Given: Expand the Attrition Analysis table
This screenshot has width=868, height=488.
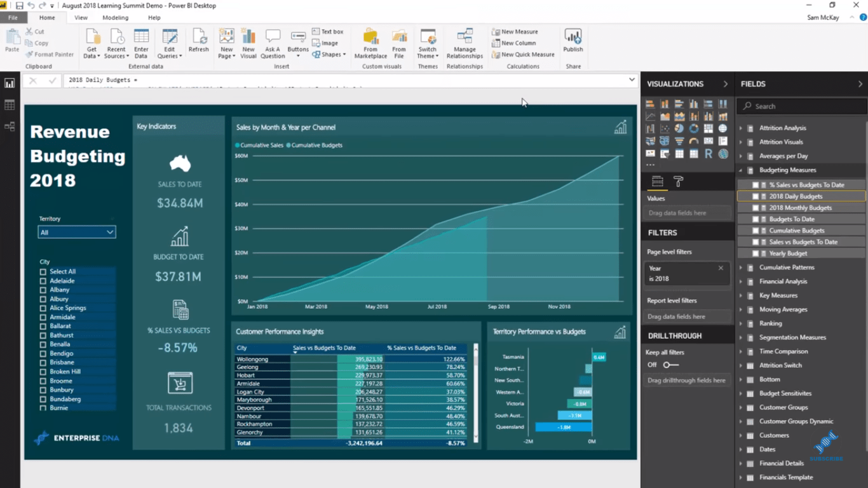Looking at the screenshot, I should pyautogui.click(x=741, y=128).
